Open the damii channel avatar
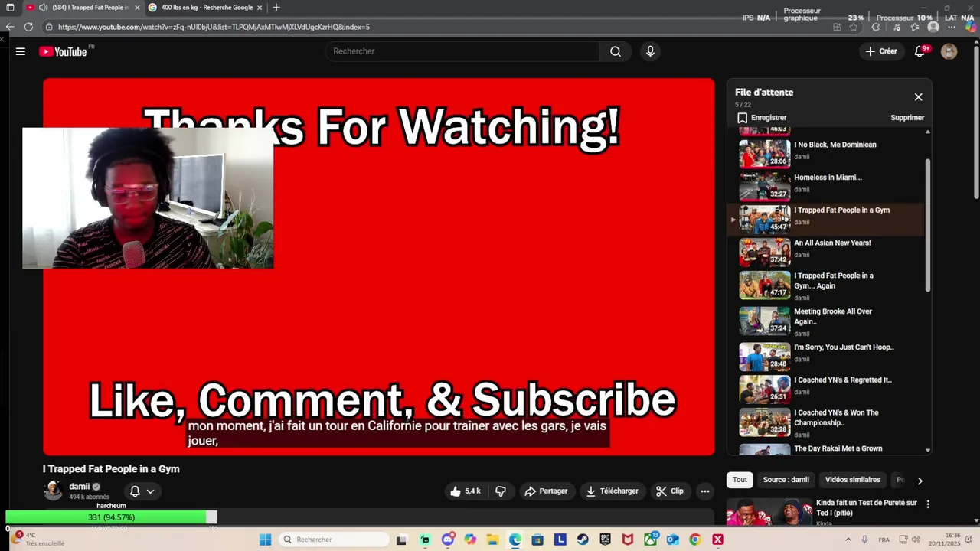Screen dimensions: 980x551 click(53, 491)
